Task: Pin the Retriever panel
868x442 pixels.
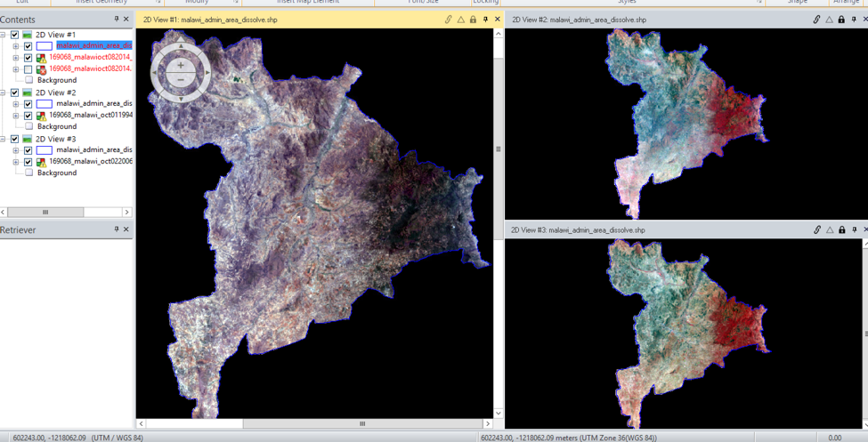Action: coord(117,229)
